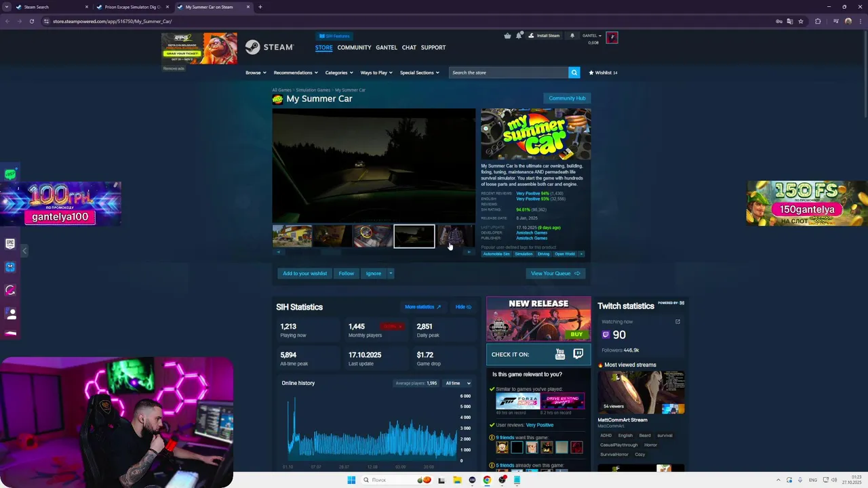
Task: Open the SUPPORT menu item
Action: pos(433,47)
